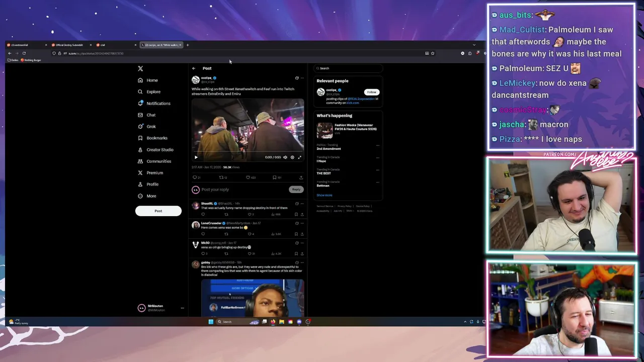Open Firefox from the taskbar
This screenshot has height=362, width=644.
(273, 322)
